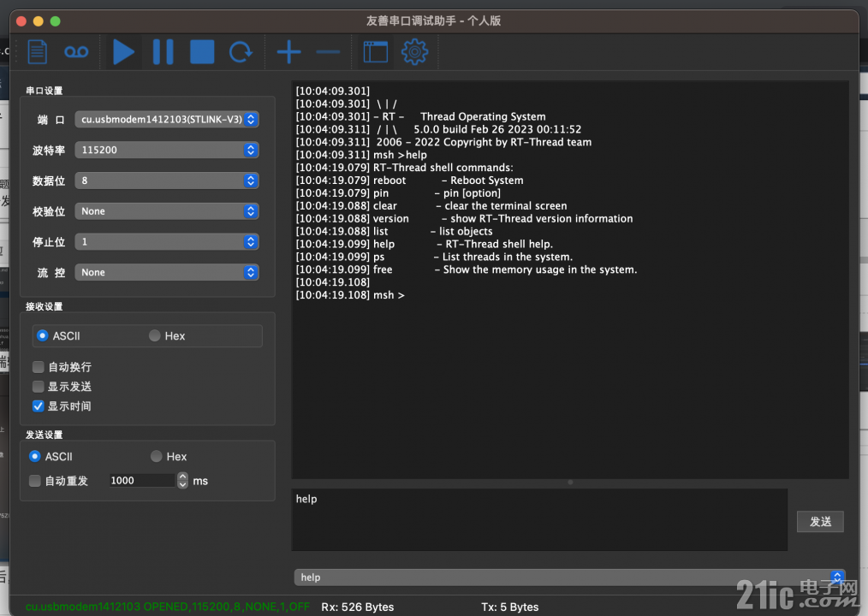Click the '2006 - 2022 Copyright' line in log
Screen dimensions: 868x616
pos(443,142)
